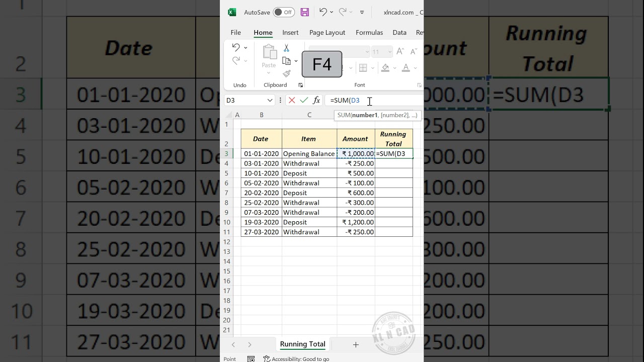Click the Cut scissors icon

click(x=286, y=48)
